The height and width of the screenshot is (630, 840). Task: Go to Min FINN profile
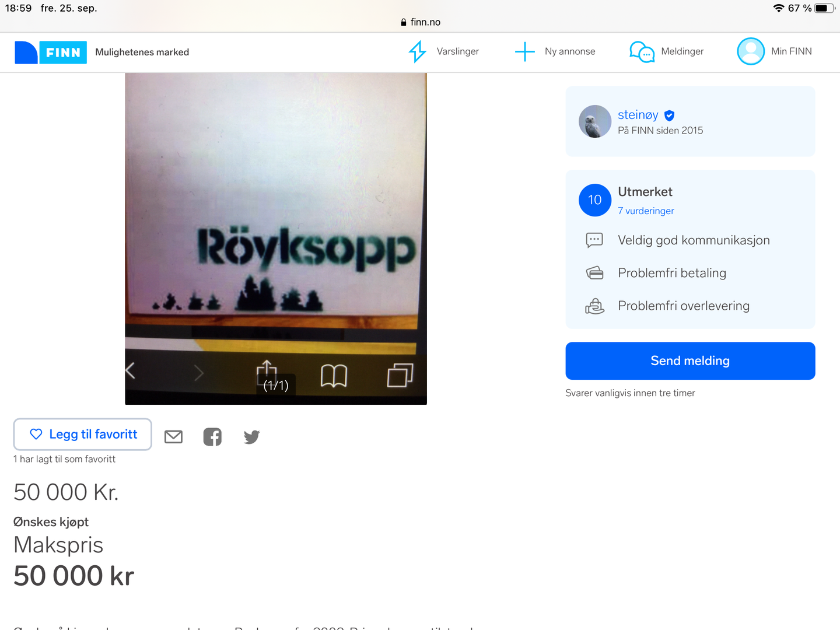(x=774, y=51)
